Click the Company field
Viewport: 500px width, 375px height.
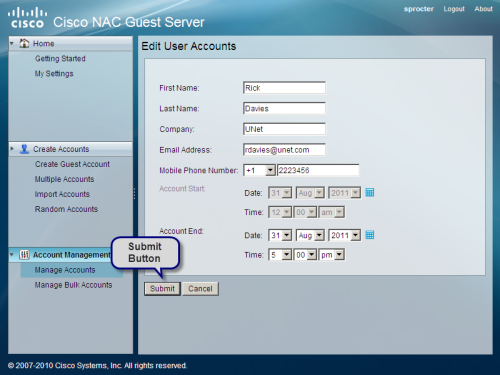tap(284, 129)
